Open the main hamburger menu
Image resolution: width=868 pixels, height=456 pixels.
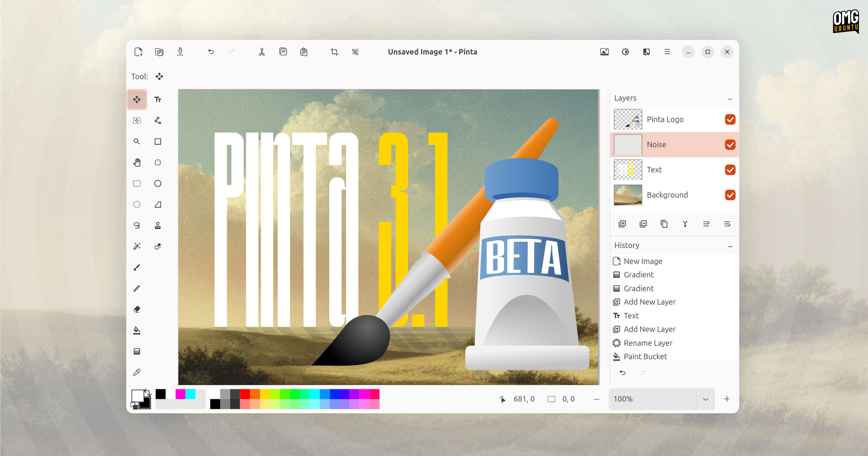tap(667, 52)
